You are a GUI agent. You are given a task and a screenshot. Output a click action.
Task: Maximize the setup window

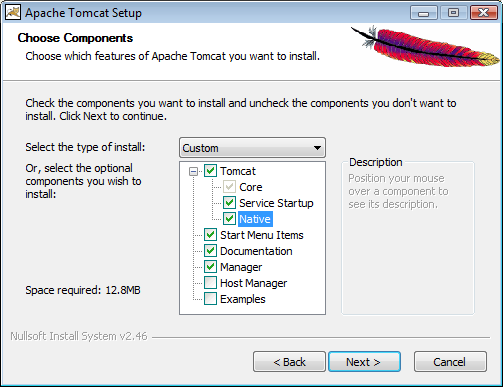pos(453,13)
